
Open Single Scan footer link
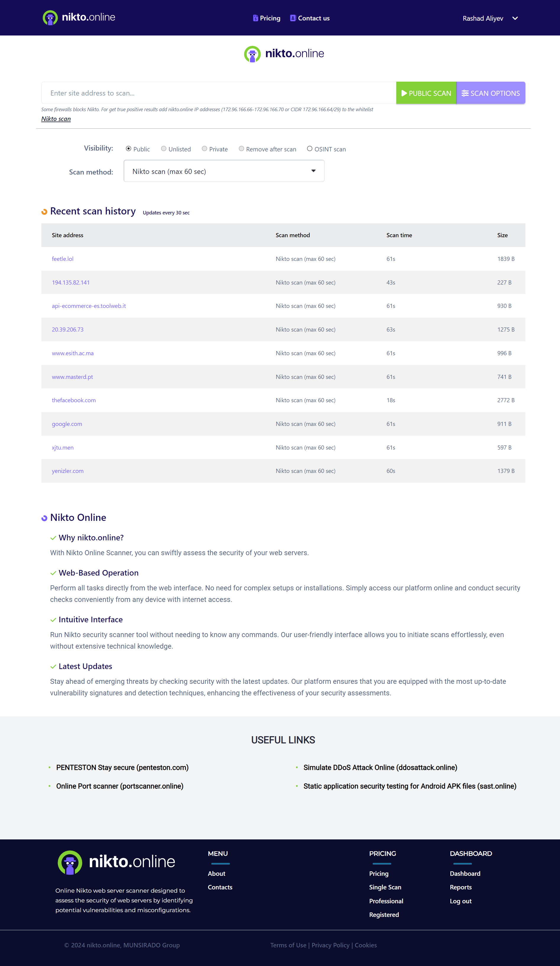pos(385,887)
